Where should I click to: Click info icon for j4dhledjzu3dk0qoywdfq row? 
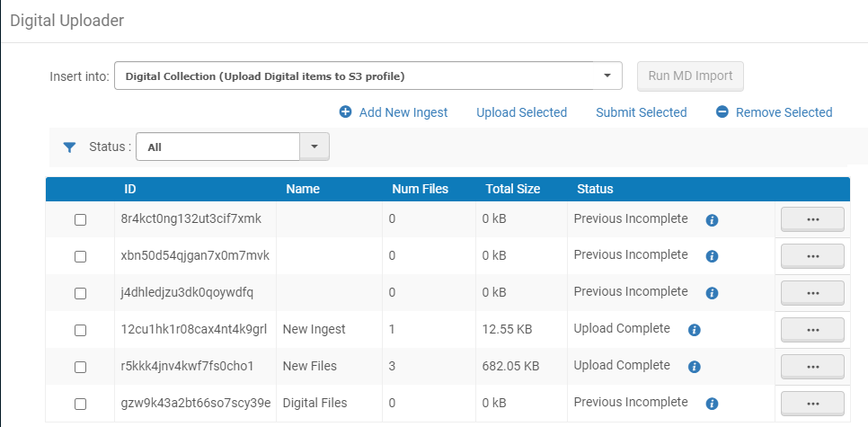tap(712, 293)
